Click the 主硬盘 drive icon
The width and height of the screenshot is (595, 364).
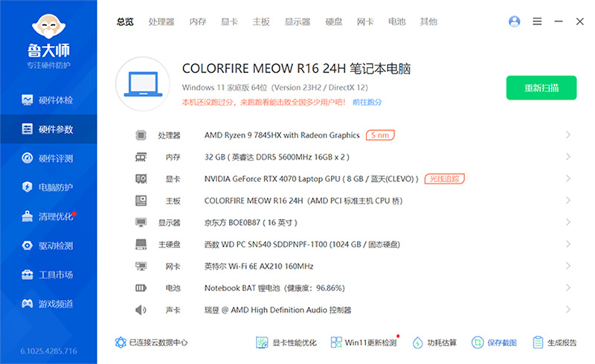click(141, 244)
